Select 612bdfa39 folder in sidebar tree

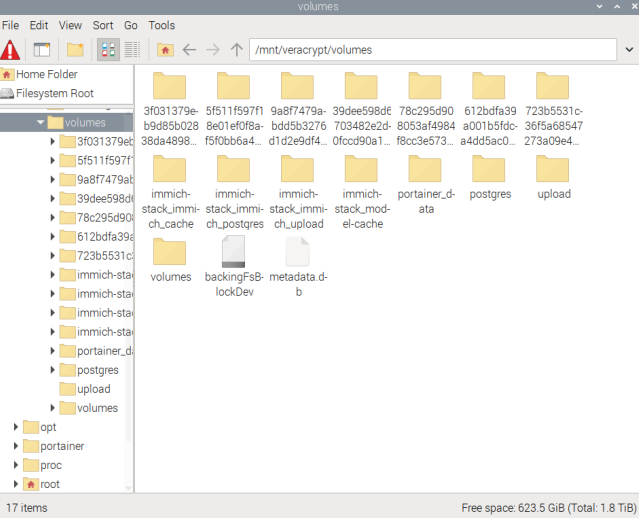pyautogui.click(x=96, y=237)
